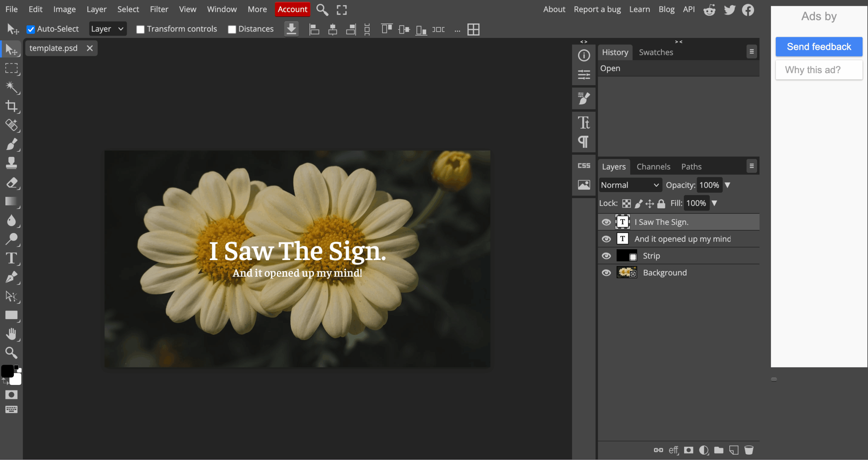The image size is (868, 460).
Task: Open the Auto-Select Layer dropdown
Action: tap(107, 29)
